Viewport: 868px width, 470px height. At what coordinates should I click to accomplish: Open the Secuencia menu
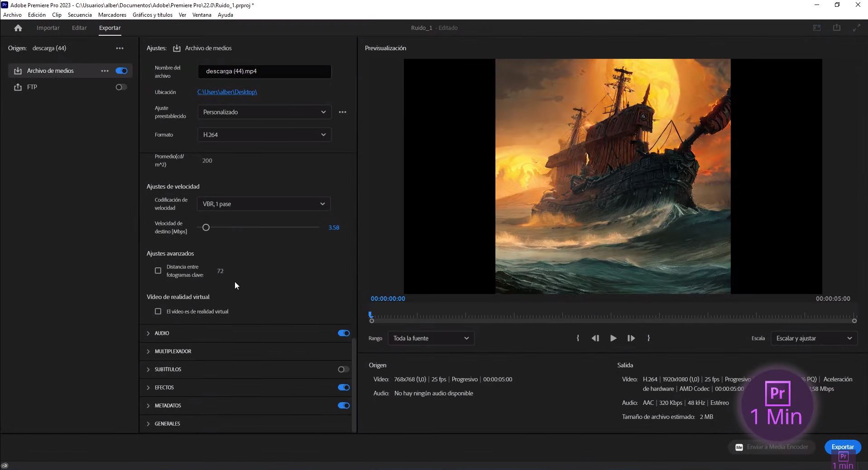coord(80,14)
